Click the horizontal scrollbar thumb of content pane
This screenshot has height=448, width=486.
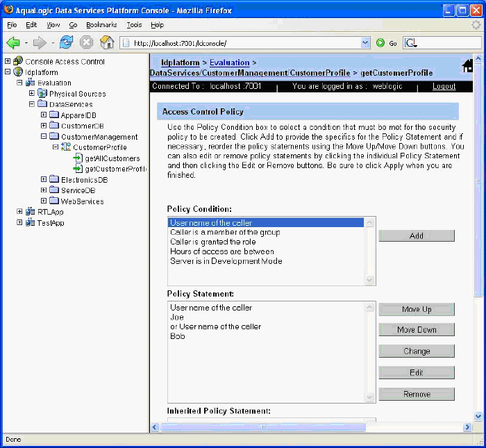(x=263, y=427)
